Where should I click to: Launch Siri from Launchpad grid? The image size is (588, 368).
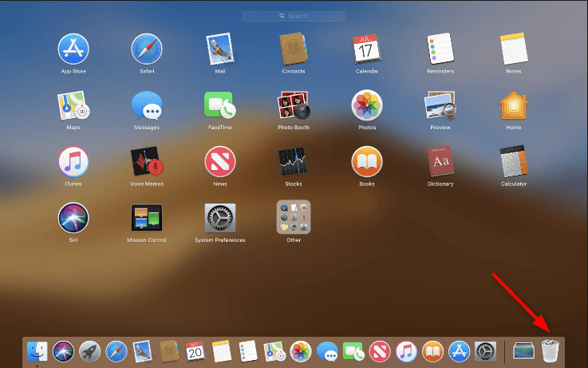point(73,218)
